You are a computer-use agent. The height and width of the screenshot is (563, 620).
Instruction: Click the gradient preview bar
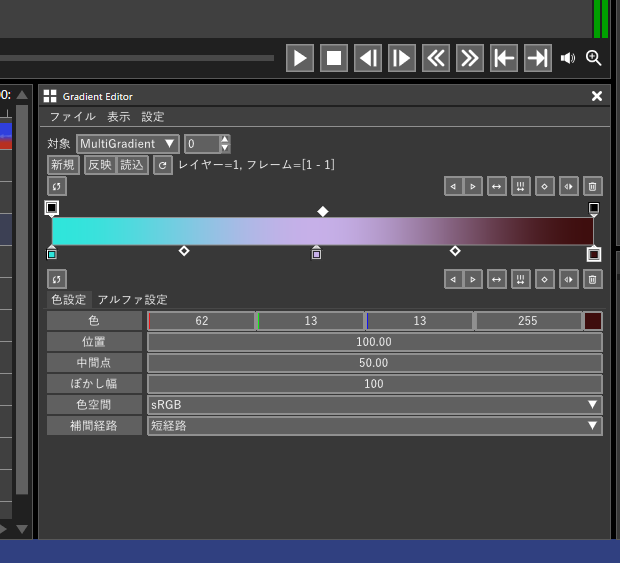(323, 231)
